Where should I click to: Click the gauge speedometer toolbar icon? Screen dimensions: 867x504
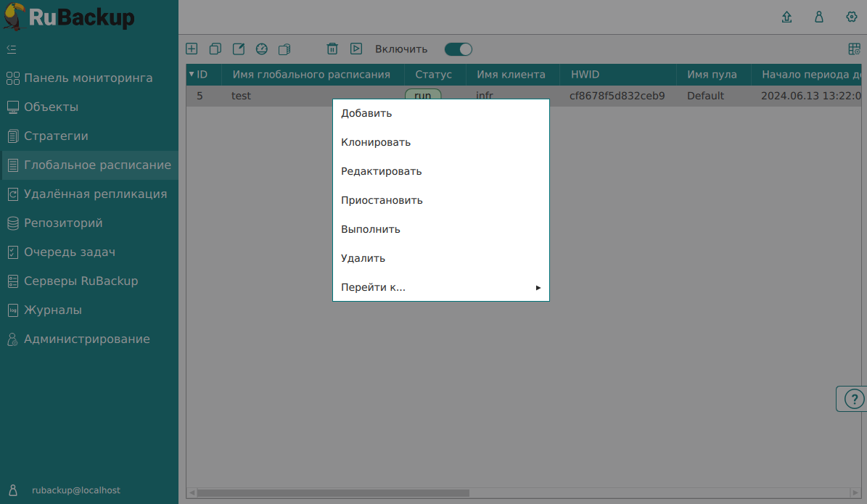point(262,49)
